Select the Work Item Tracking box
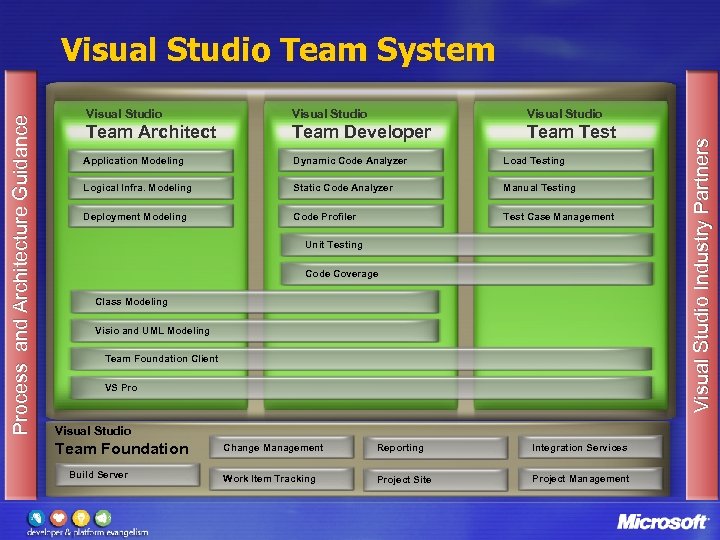This screenshot has height=540, width=720. [281, 479]
